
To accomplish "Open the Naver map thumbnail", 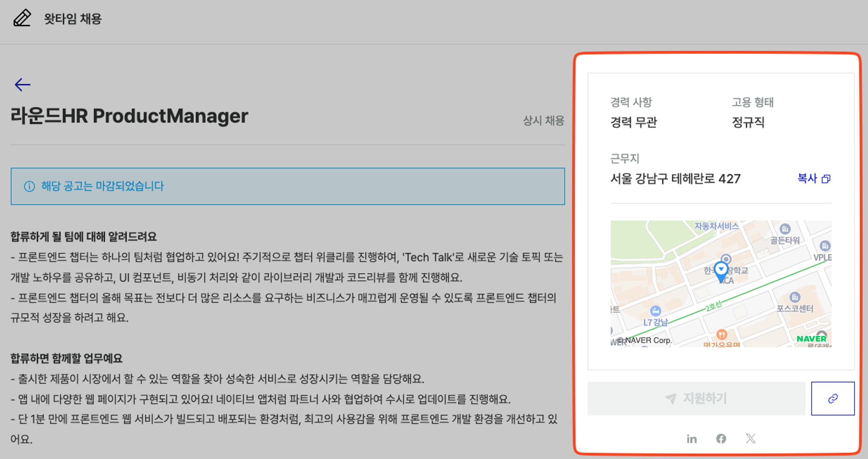I will click(x=721, y=283).
